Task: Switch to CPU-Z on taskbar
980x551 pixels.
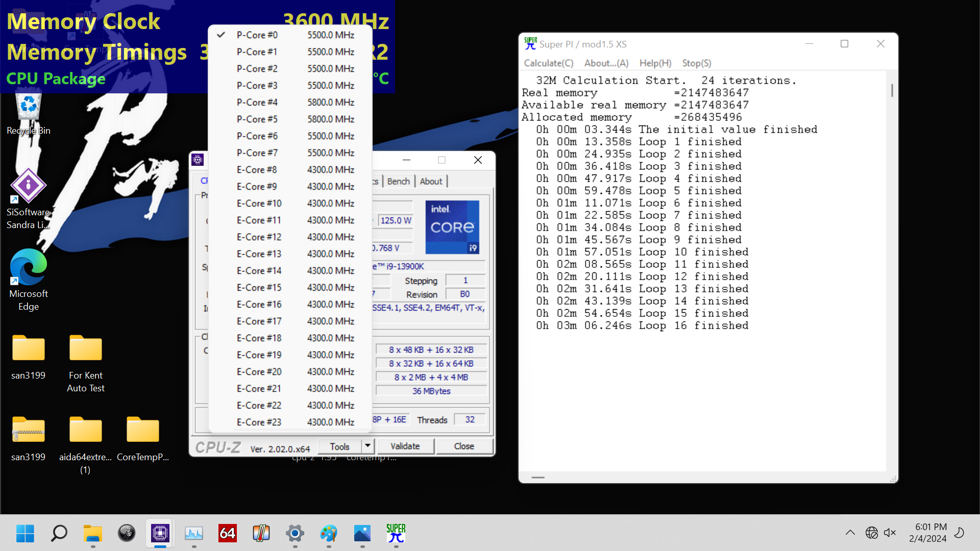Action: tap(160, 533)
